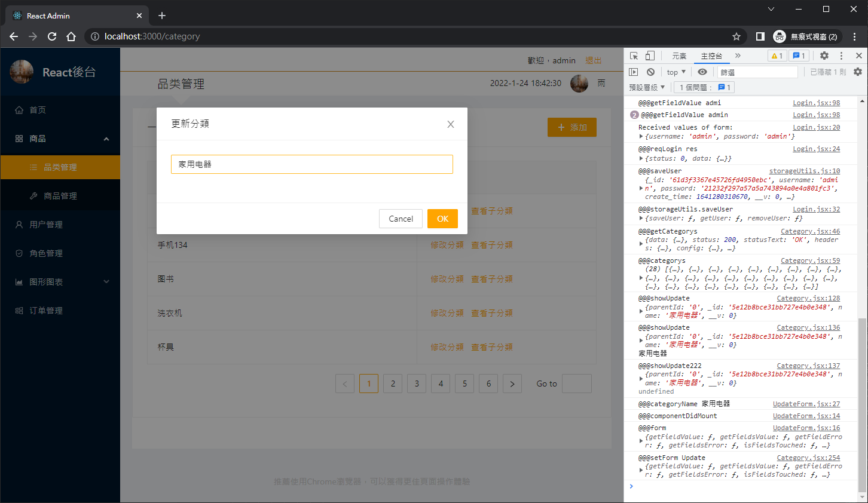Open 用户管理 in sidebar
This screenshot has height=503, width=868.
point(60,225)
